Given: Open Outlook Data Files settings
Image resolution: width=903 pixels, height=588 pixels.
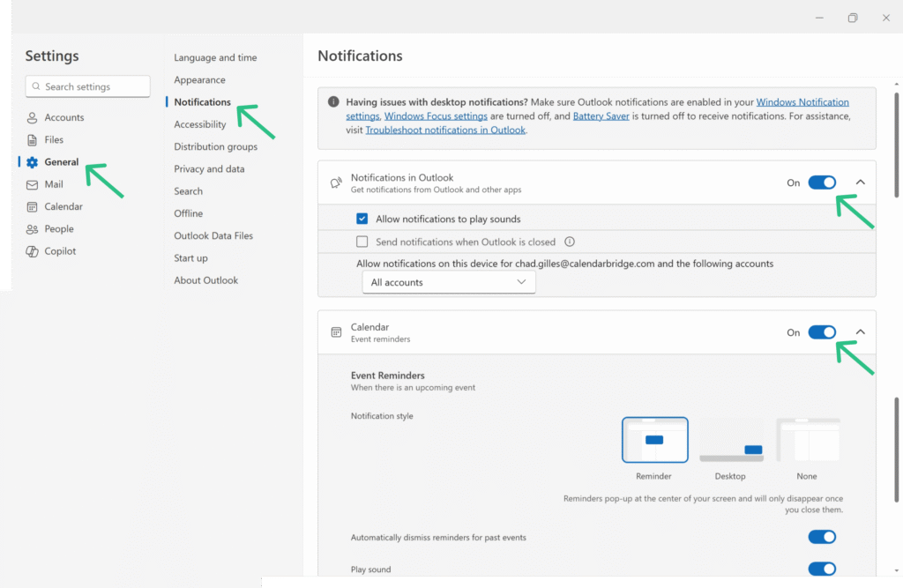Looking at the screenshot, I should pyautogui.click(x=213, y=236).
